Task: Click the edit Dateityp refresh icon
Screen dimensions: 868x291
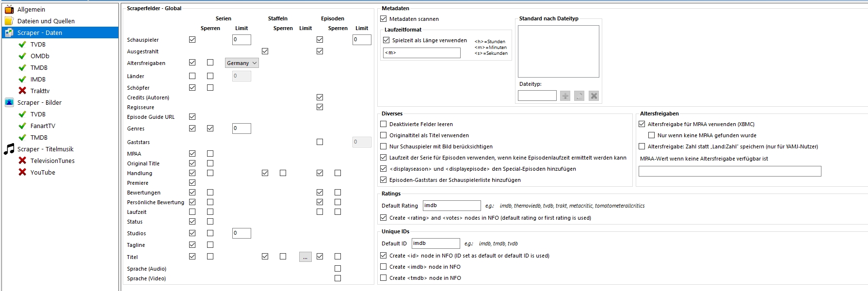Action: pos(579,96)
